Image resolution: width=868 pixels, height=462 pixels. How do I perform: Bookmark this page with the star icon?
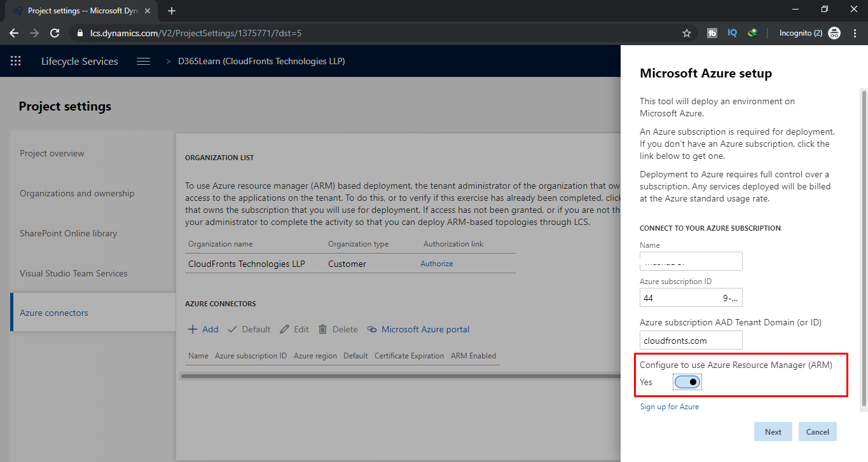click(687, 33)
